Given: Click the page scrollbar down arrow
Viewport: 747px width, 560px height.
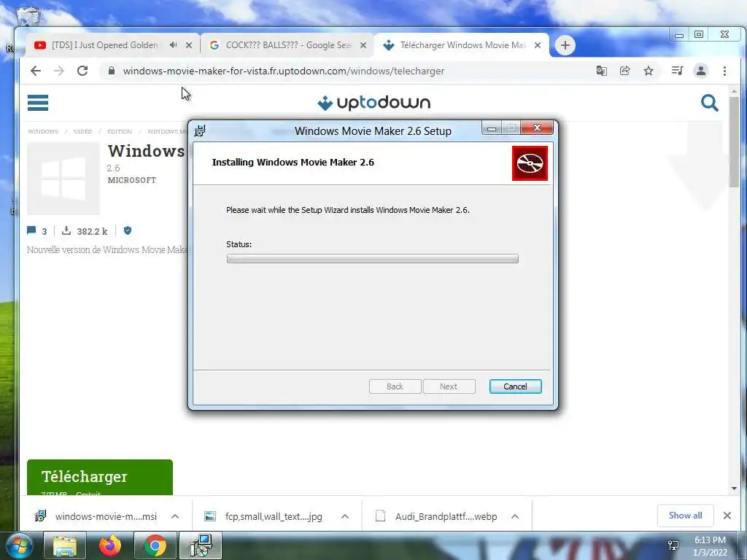Looking at the screenshot, I should pyautogui.click(x=734, y=488).
